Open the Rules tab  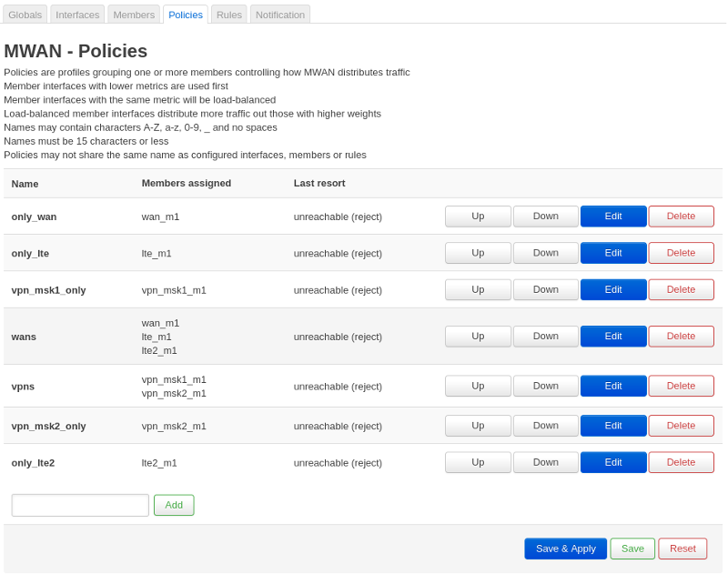228,15
